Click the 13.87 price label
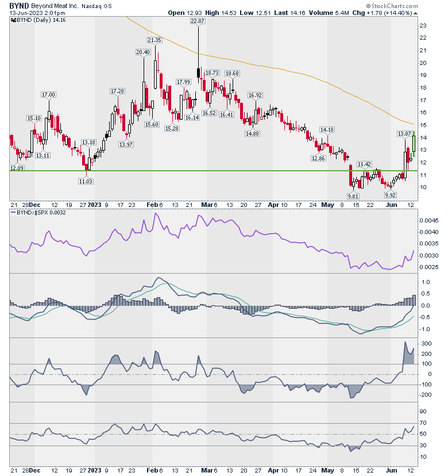This screenshot has width=448, height=476. [x=404, y=133]
